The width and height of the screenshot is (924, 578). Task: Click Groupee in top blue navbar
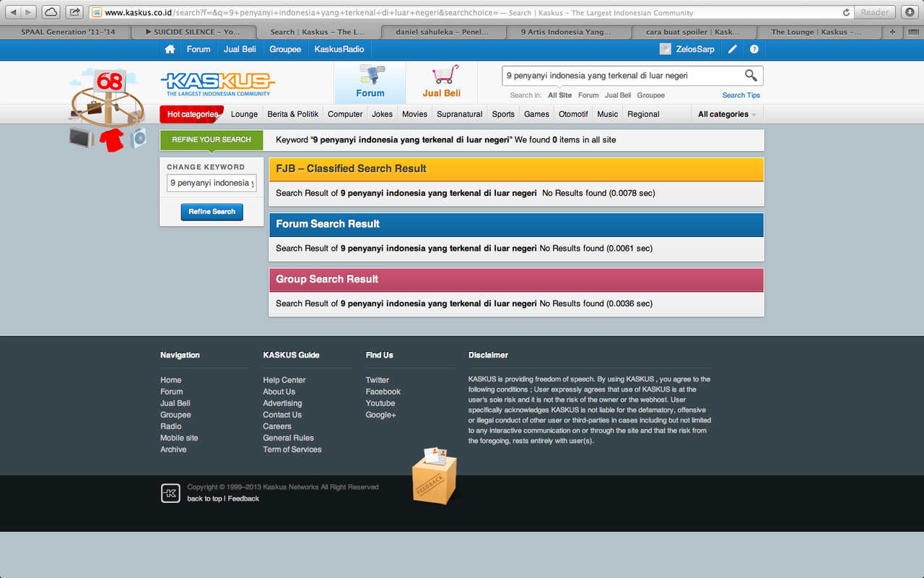tap(285, 49)
